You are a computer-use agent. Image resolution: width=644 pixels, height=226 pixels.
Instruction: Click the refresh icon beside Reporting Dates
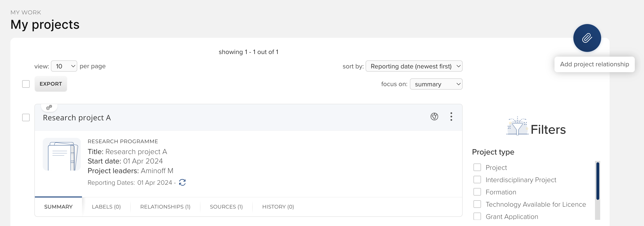pyautogui.click(x=182, y=182)
